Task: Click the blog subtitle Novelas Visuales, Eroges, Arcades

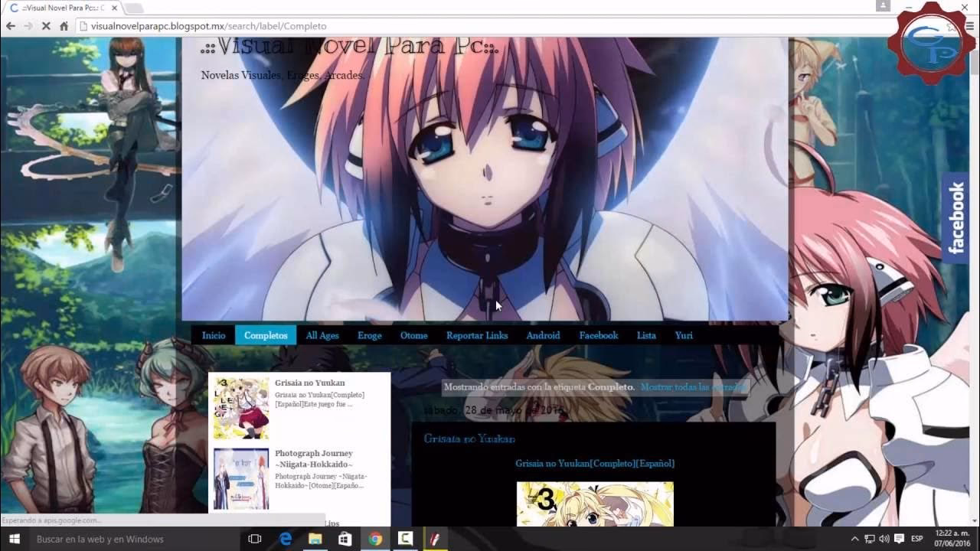Action: pos(283,75)
